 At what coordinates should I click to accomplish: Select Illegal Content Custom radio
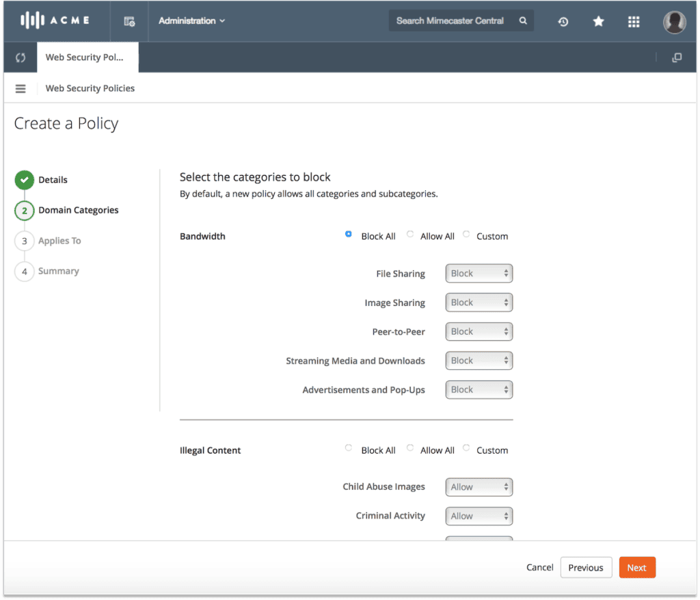[466, 447]
